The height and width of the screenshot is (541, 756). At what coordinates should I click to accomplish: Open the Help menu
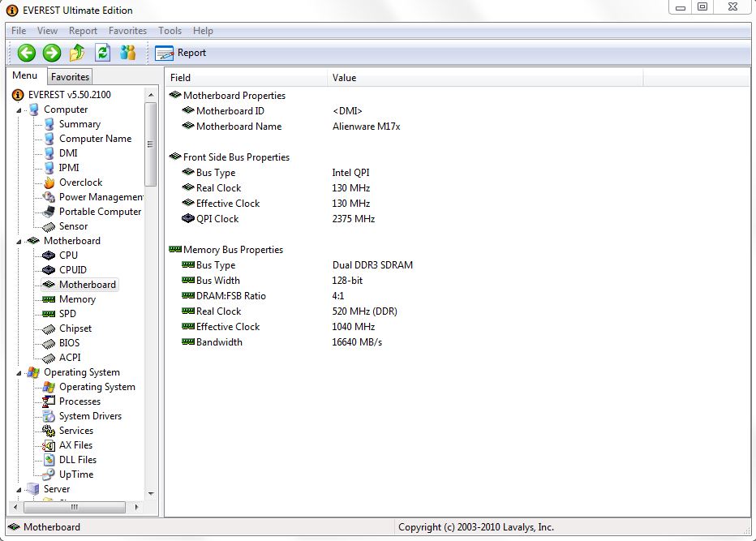coord(203,31)
